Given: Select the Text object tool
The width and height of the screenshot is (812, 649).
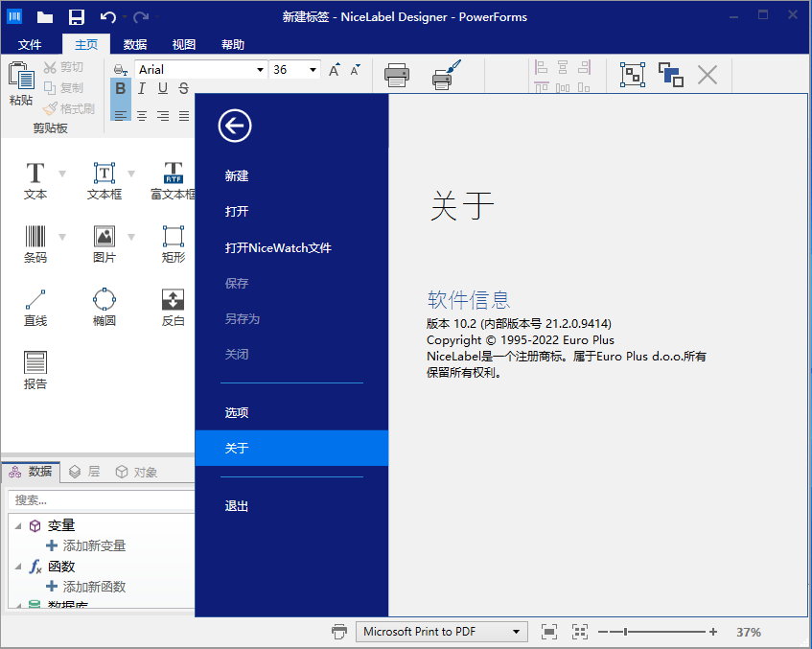Looking at the screenshot, I should pos(35,180).
